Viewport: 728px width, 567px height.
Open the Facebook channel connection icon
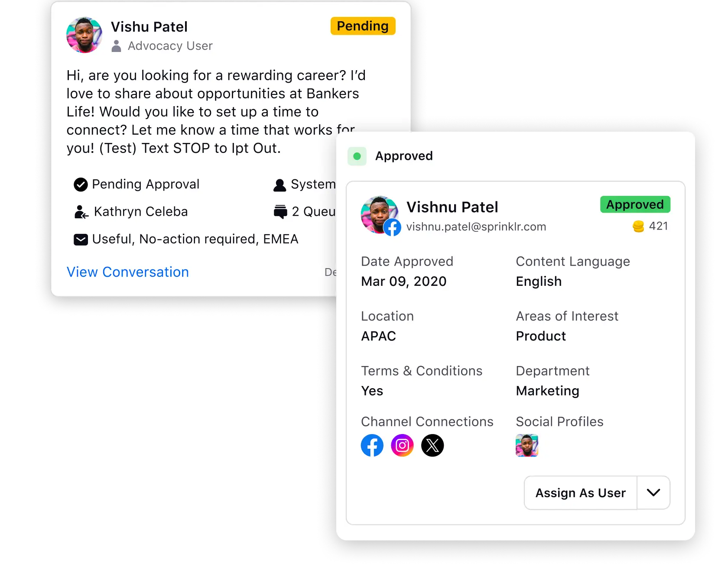[x=372, y=445]
